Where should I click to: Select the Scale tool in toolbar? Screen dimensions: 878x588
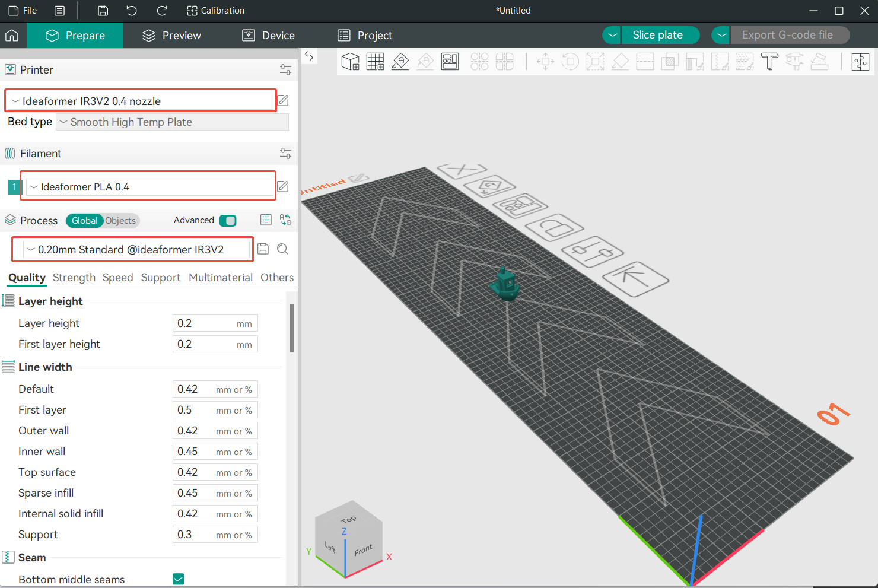point(595,61)
